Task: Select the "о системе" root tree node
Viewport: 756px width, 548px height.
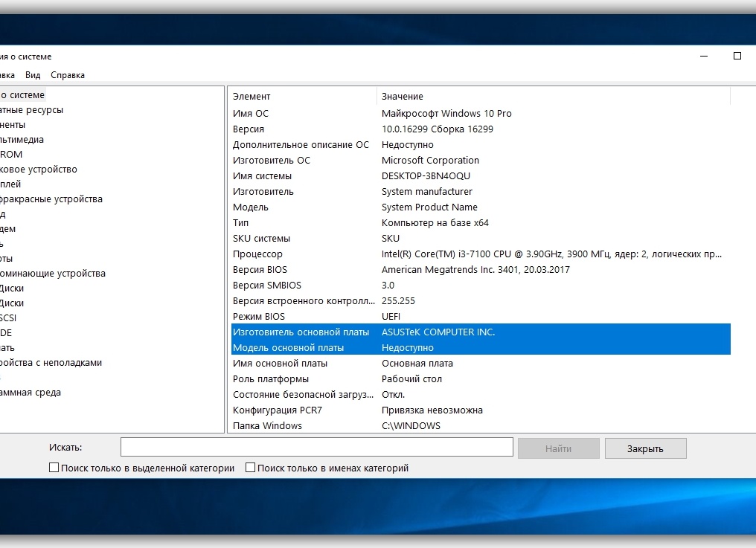Action: [22, 95]
